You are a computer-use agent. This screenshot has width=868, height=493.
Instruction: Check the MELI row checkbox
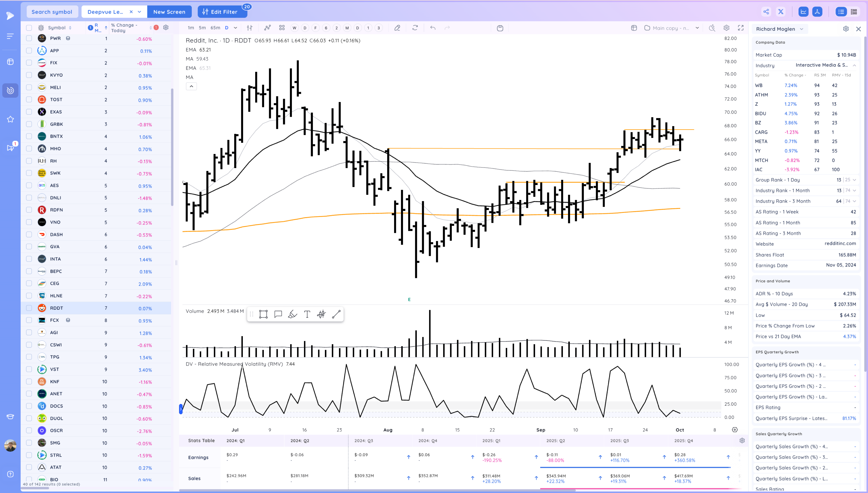coord(29,87)
